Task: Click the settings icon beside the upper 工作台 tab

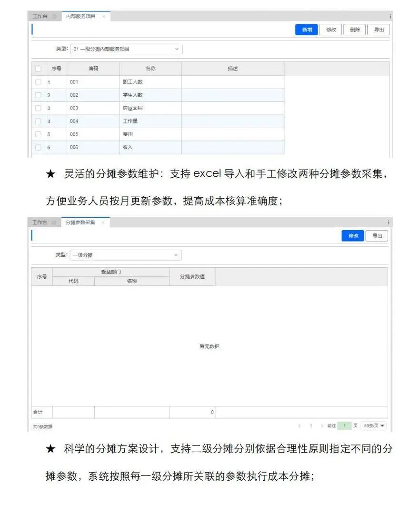Action: [54, 17]
